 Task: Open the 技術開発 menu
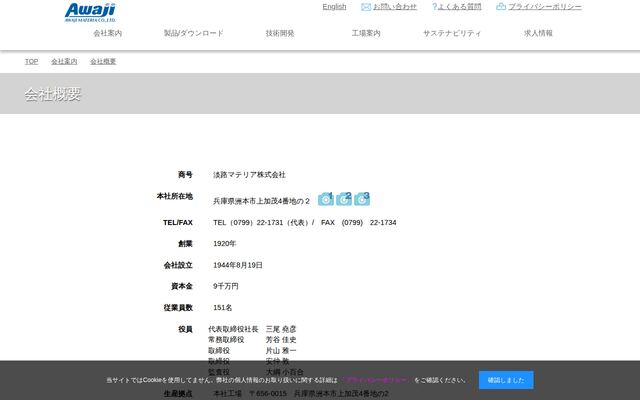pyautogui.click(x=280, y=33)
